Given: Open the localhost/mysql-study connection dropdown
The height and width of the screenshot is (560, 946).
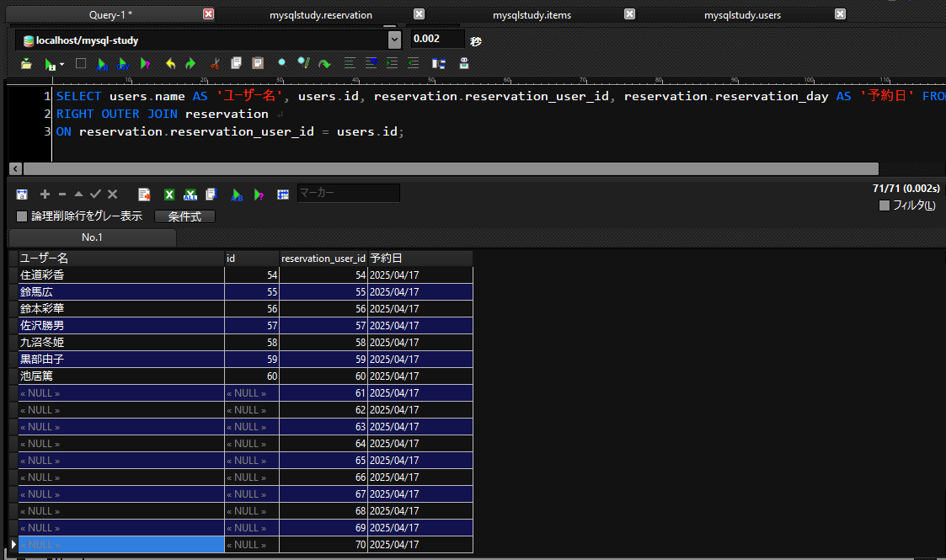Looking at the screenshot, I should tap(393, 39).
